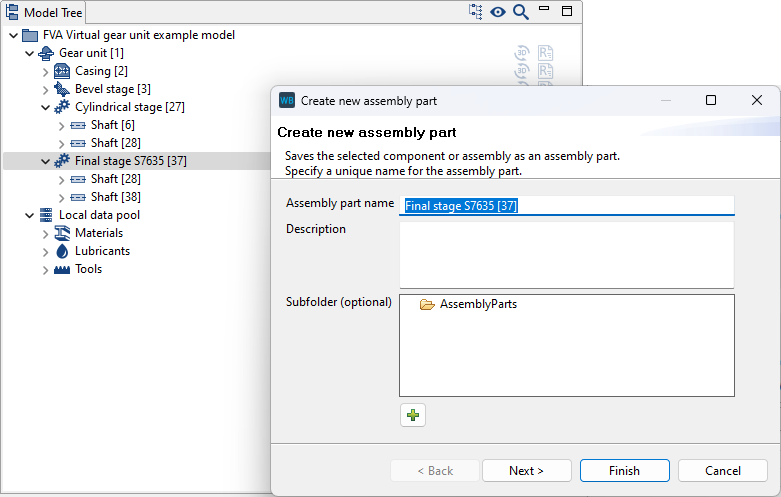Expand the Materials tree node
Viewport: 781px width, 497px height.
tap(46, 233)
